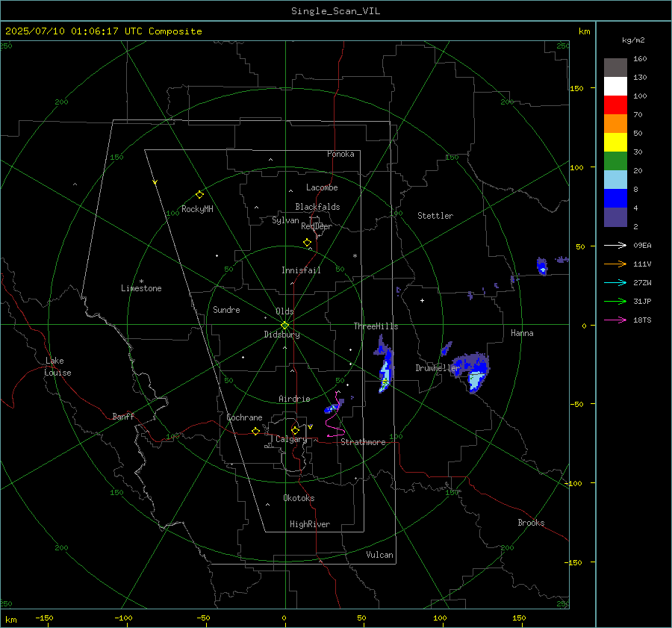Click the Sundre town label
The image size is (672, 628).
point(226,309)
